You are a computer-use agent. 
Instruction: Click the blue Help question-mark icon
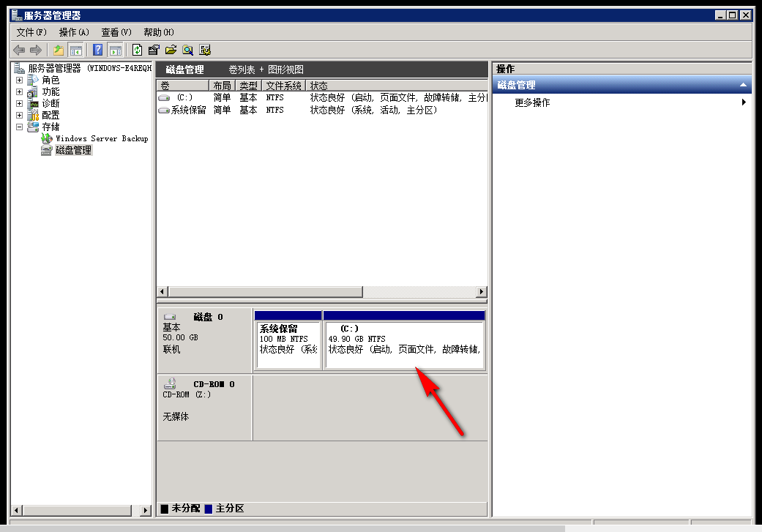[97, 50]
